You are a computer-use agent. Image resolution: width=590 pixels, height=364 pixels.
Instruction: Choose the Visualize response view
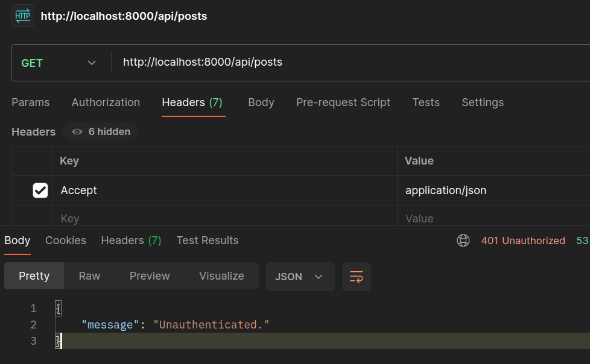click(221, 276)
